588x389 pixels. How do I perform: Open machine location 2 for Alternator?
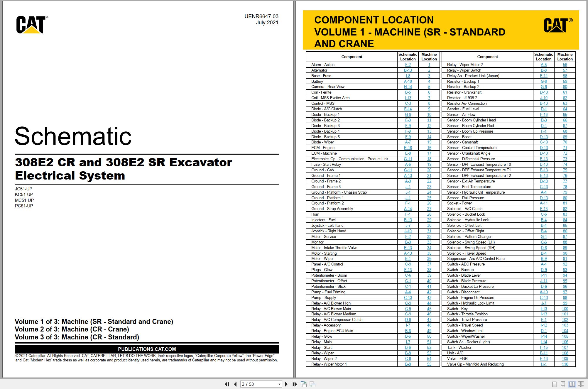[x=429, y=70]
